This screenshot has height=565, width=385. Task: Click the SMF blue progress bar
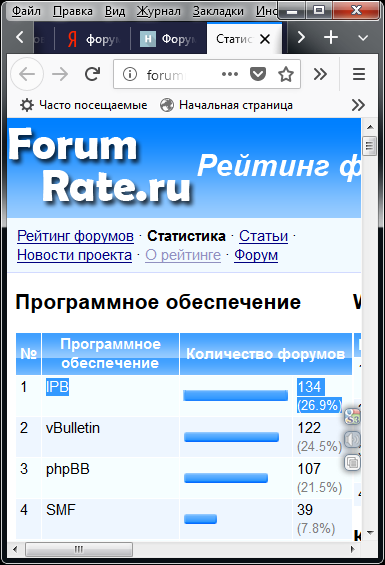pos(200,519)
